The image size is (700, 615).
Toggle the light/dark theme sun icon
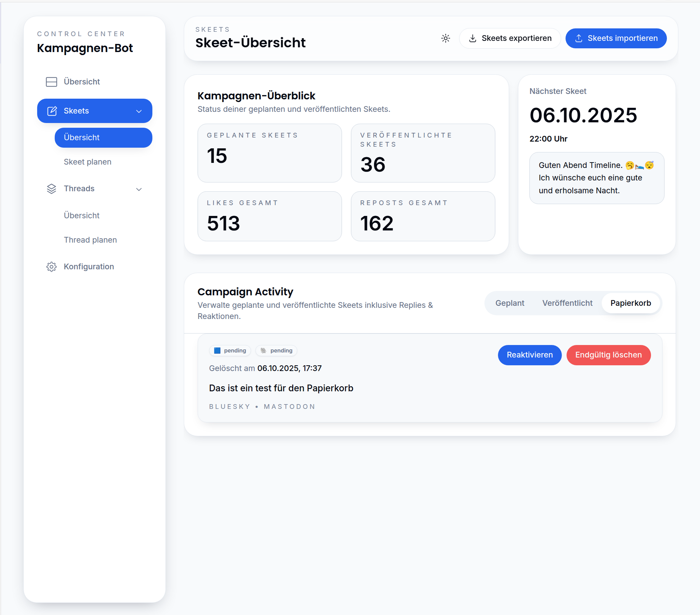pyautogui.click(x=445, y=39)
